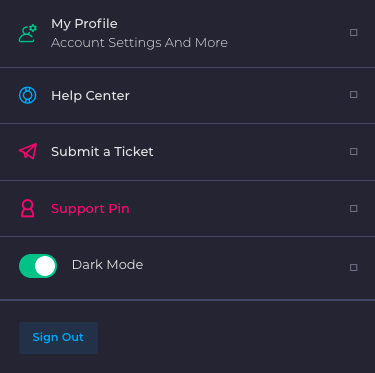
Task: Click the small square icon beside My Profile
Action: (x=354, y=33)
